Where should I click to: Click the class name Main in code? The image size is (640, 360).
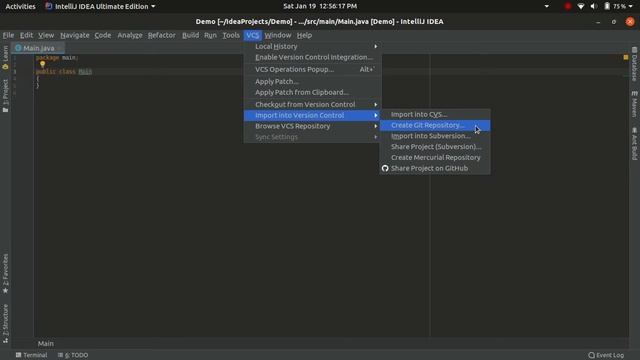pyautogui.click(x=85, y=71)
